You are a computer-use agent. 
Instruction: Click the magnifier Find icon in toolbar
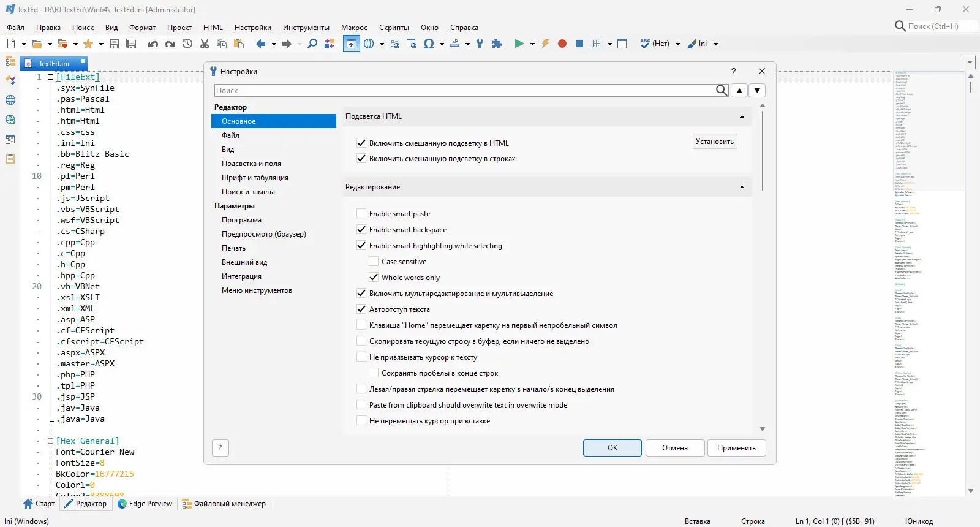coord(312,44)
